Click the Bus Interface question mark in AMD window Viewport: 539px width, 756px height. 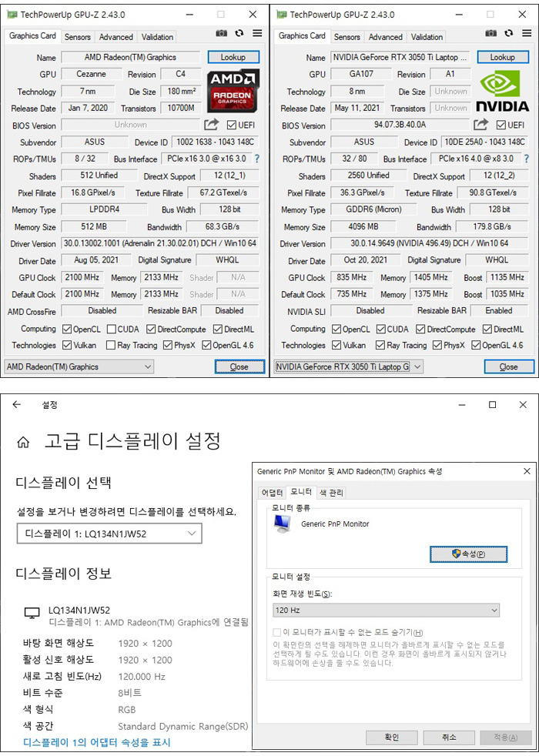click(257, 159)
